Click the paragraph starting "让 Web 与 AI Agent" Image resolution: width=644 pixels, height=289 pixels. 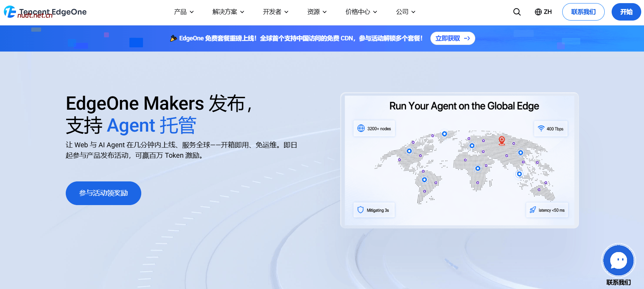point(181,150)
